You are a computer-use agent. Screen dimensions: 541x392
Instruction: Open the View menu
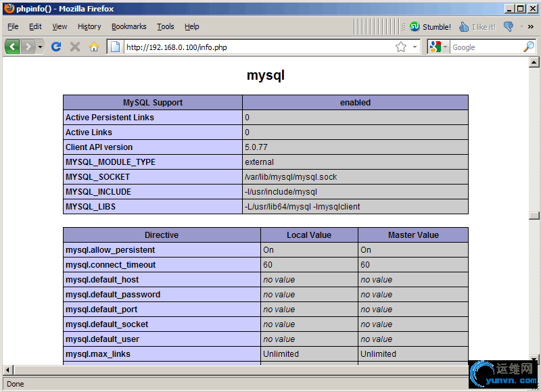click(x=60, y=26)
